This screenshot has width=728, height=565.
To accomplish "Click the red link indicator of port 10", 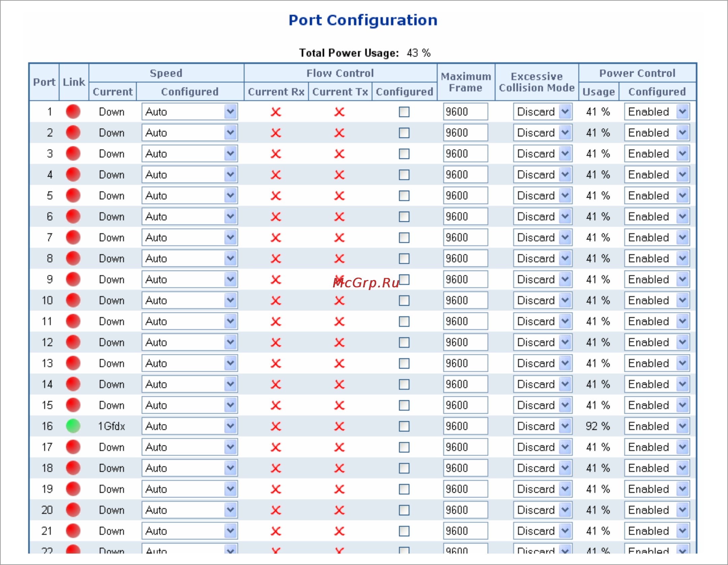I will [x=73, y=300].
